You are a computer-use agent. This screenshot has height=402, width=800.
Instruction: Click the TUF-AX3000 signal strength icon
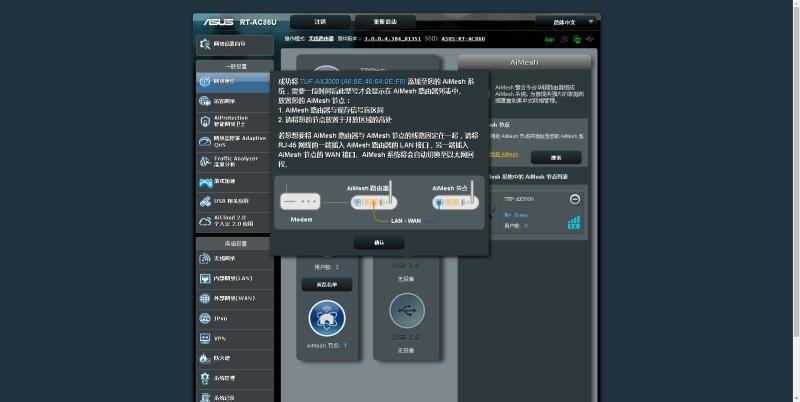pyautogui.click(x=574, y=222)
